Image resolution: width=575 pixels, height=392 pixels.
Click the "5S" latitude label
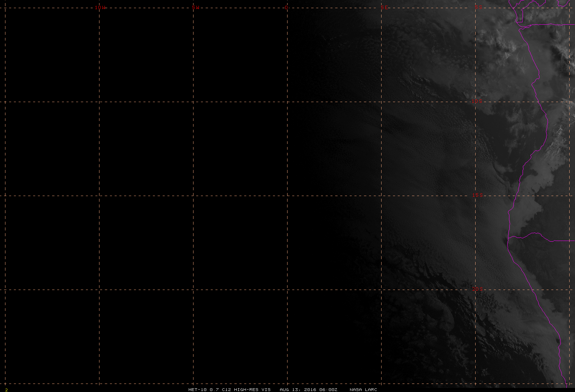pyautogui.click(x=479, y=7)
